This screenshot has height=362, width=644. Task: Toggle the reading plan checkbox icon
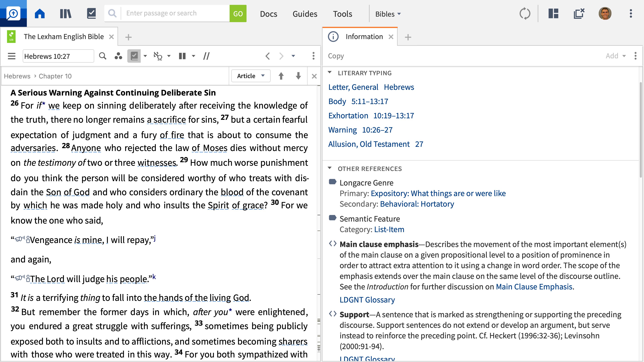click(x=134, y=56)
